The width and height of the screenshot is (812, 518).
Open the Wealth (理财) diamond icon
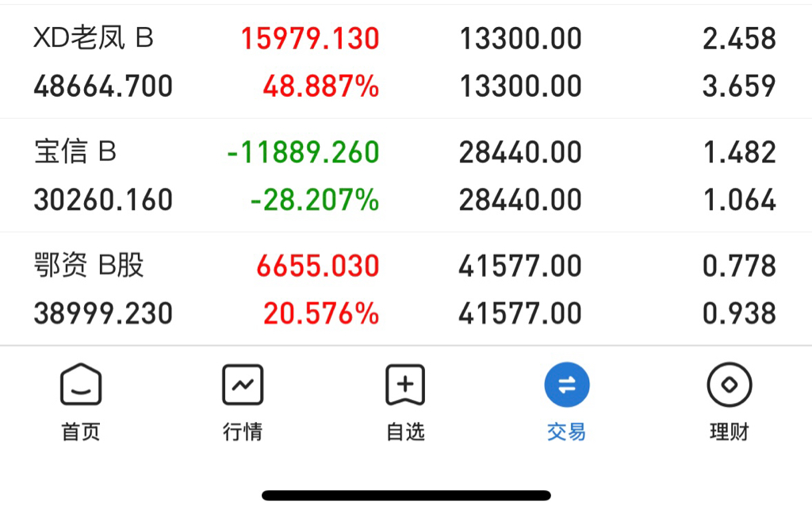[729, 385]
